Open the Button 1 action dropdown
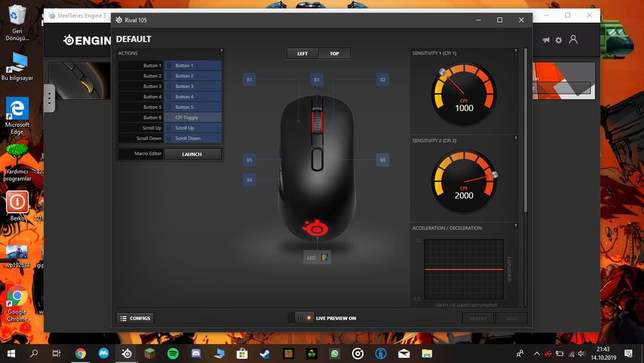The image size is (644, 363). tap(192, 65)
